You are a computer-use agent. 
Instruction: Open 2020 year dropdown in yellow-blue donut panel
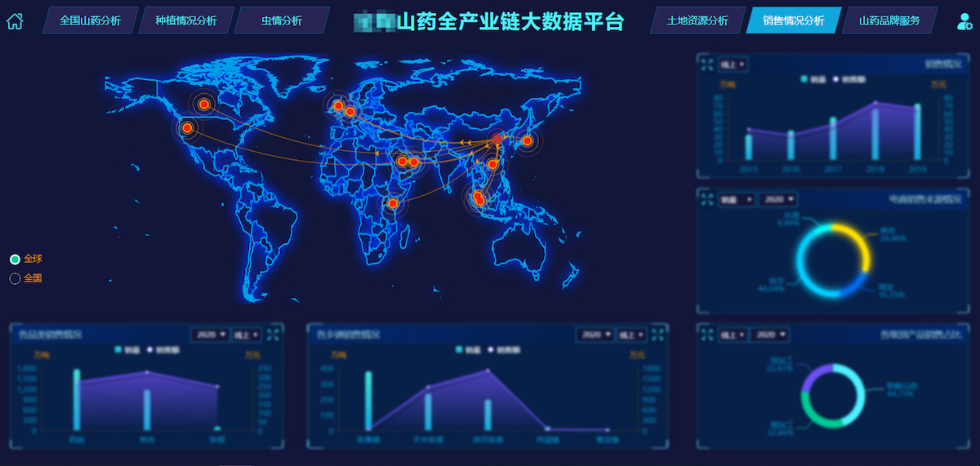778,199
